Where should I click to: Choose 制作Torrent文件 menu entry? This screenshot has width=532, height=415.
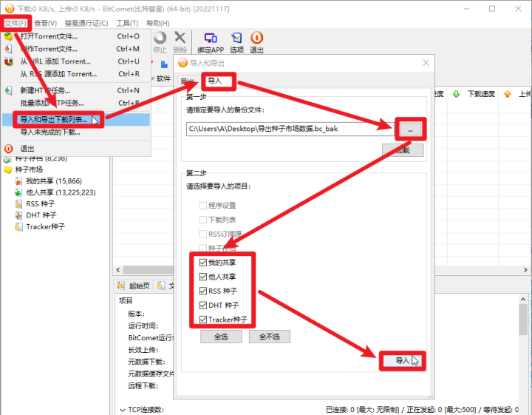(x=76, y=49)
